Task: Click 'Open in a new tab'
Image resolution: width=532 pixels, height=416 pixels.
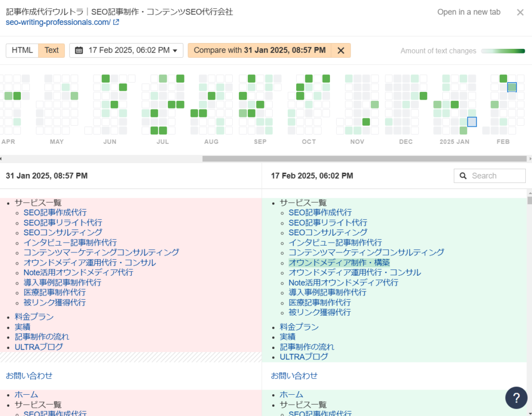Action: click(x=468, y=12)
